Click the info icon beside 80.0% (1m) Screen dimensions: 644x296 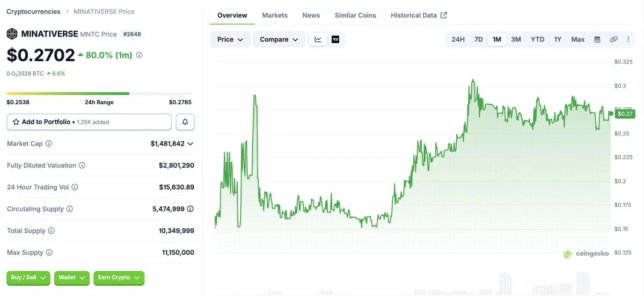pos(139,55)
